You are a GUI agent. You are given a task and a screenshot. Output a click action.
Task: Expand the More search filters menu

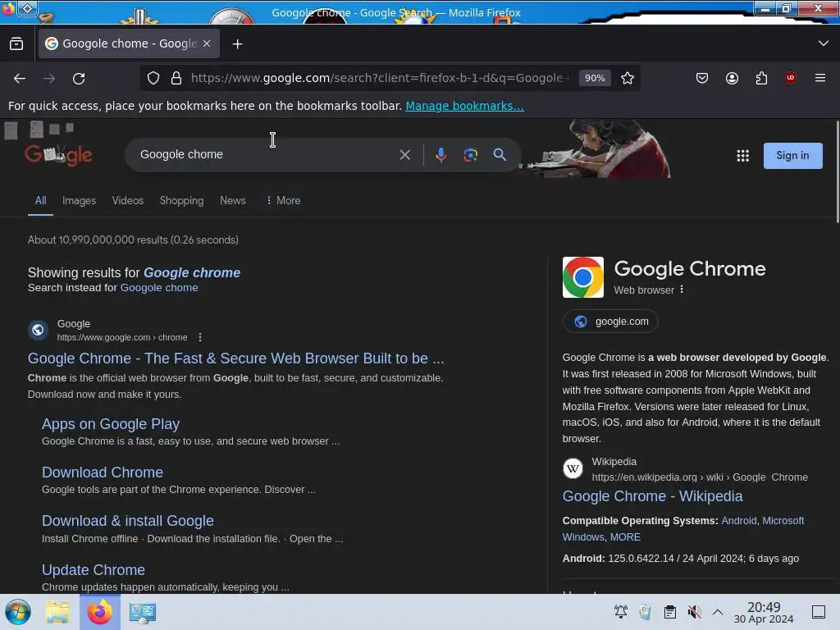[283, 200]
